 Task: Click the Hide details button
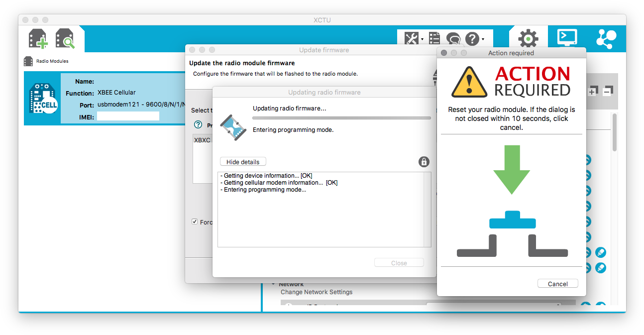pyautogui.click(x=243, y=162)
